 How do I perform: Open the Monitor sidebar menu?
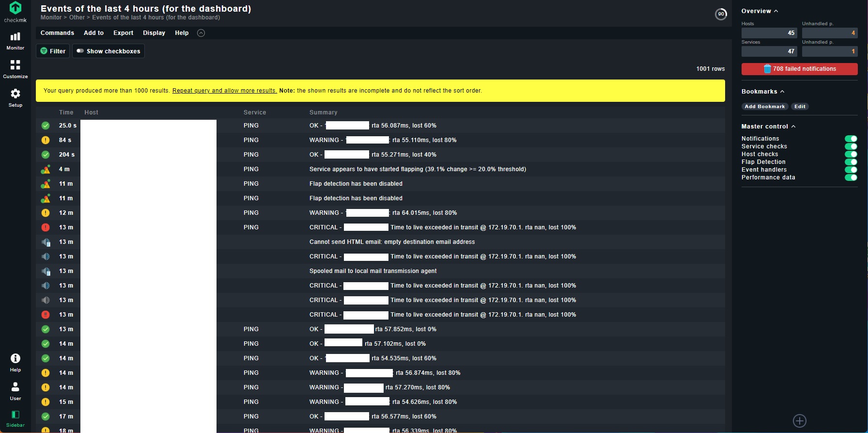[x=15, y=41]
